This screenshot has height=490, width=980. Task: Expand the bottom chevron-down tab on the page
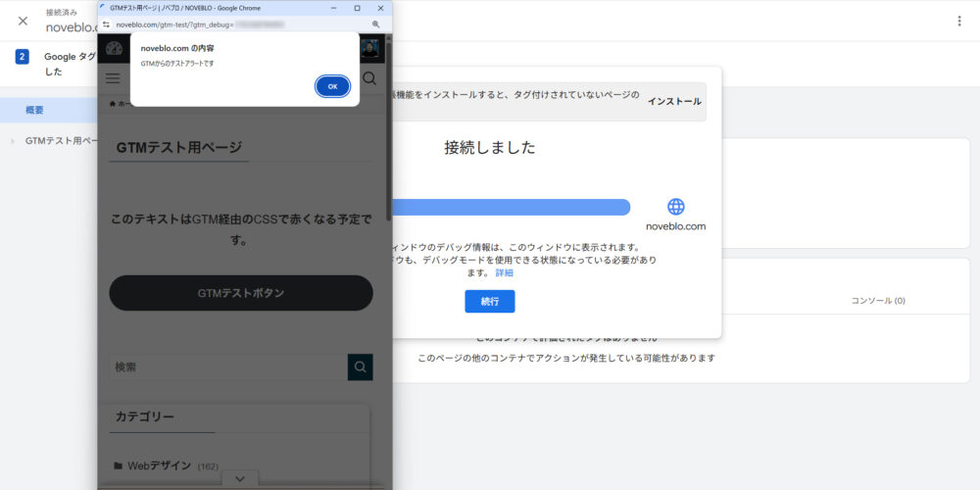(x=240, y=478)
